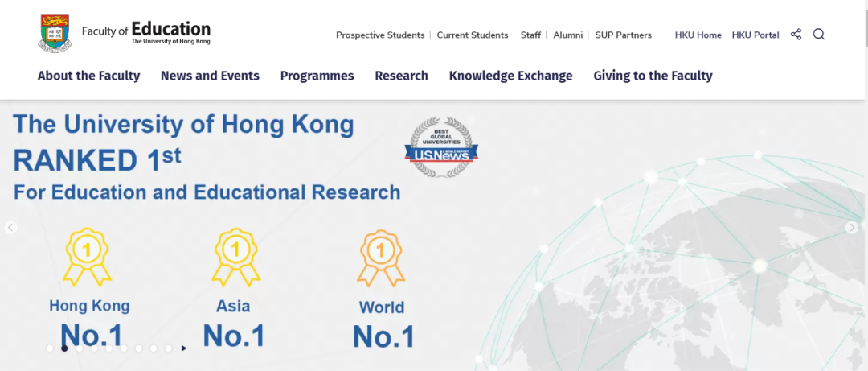Select the third carousel dot
Viewport: 868px width, 371px height.
pos(79,348)
